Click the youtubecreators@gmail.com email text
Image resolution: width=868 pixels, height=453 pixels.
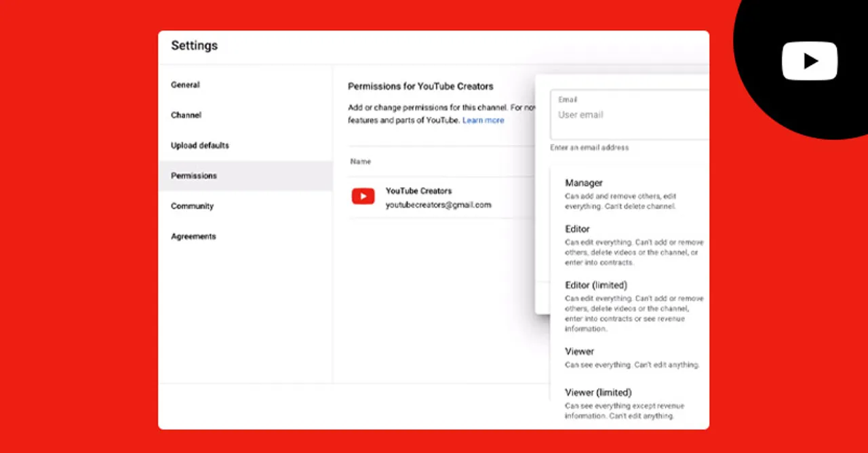click(438, 205)
